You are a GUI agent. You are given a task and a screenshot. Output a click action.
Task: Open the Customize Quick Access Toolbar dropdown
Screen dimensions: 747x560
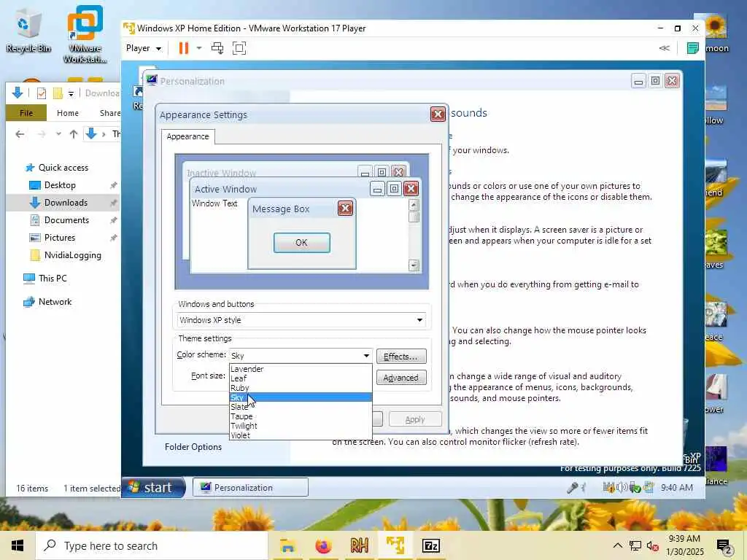71,94
